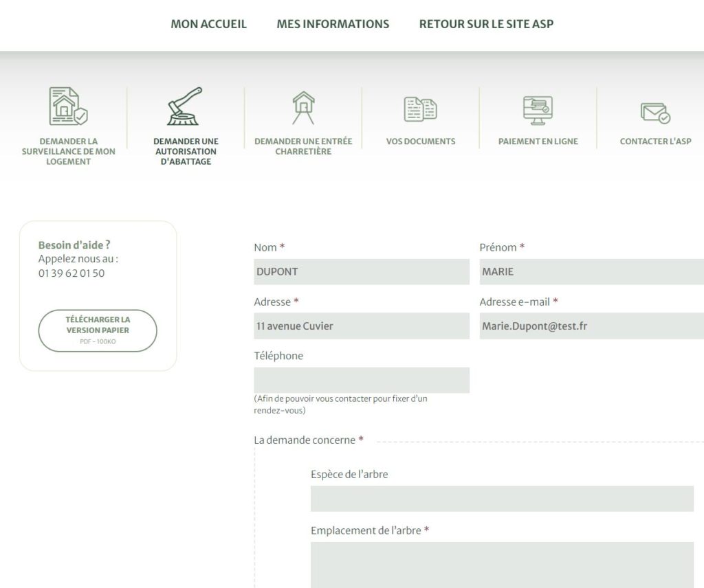Open the Vos Documents papers icon

(x=420, y=109)
